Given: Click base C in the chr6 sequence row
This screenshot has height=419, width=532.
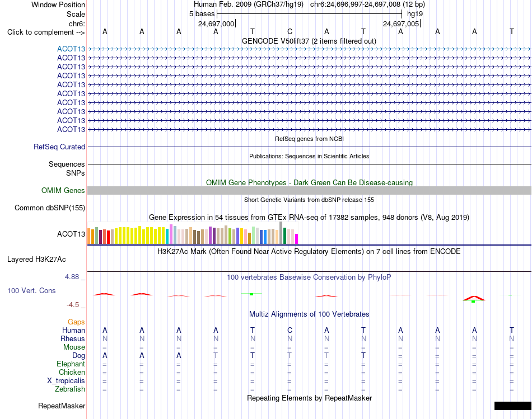Looking at the screenshot, I should tap(290, 31).
